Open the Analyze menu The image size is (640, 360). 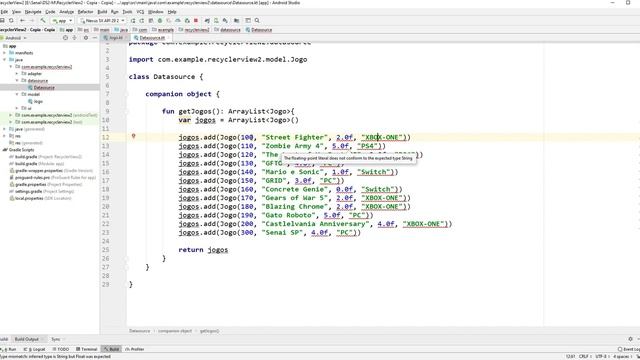click(x=67, y=12)
